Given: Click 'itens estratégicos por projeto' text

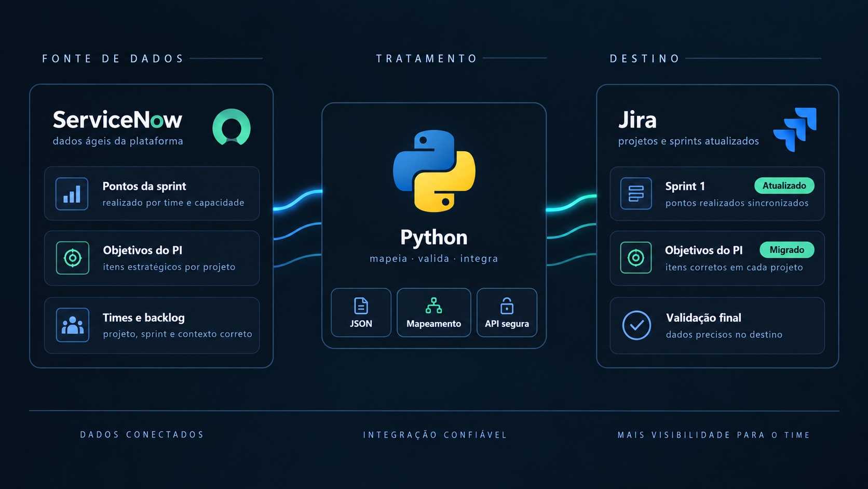Looking at the screenshot, I should pyautogui.click(x=169, y=267).
